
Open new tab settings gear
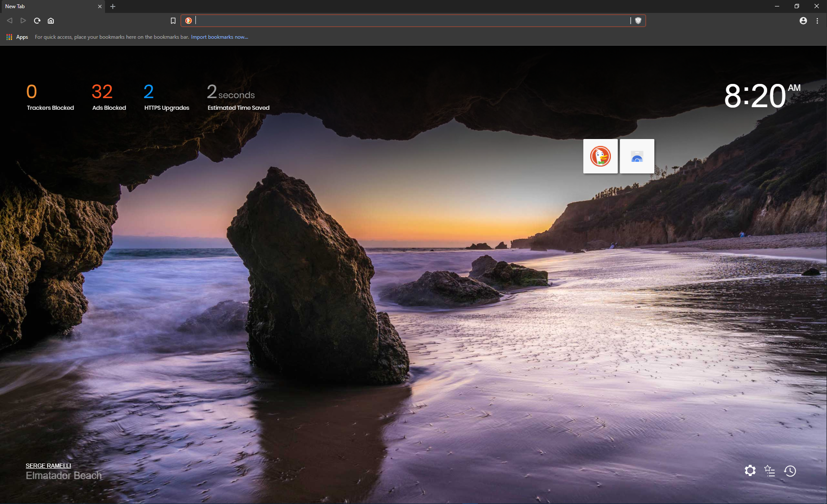750,471
